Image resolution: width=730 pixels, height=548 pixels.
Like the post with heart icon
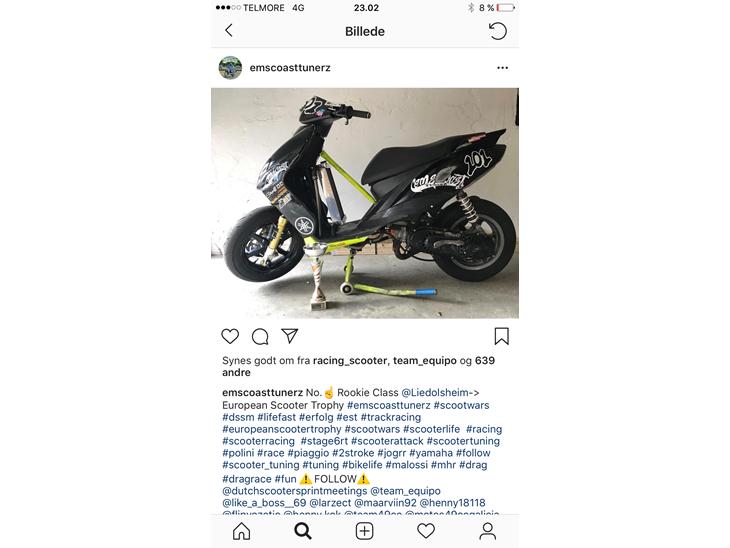[x=230, y=336]
